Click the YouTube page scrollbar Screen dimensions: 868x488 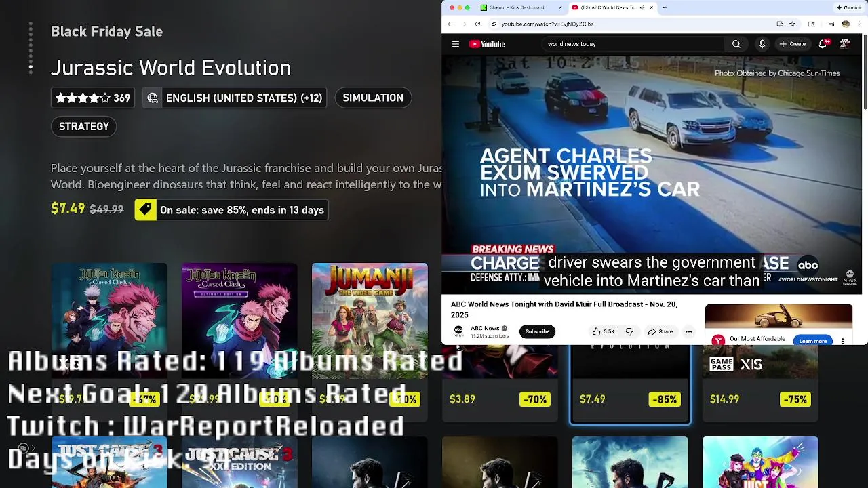click(865, 71)
